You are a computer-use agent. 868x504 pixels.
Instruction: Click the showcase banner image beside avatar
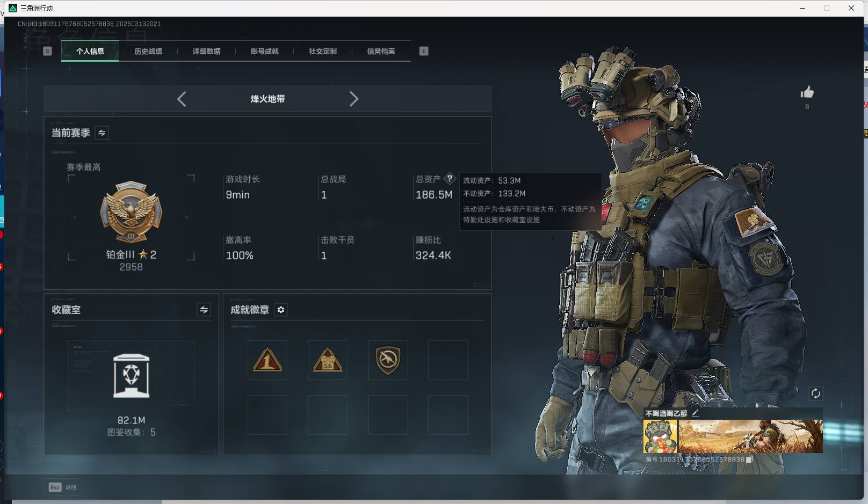point(750,436)
